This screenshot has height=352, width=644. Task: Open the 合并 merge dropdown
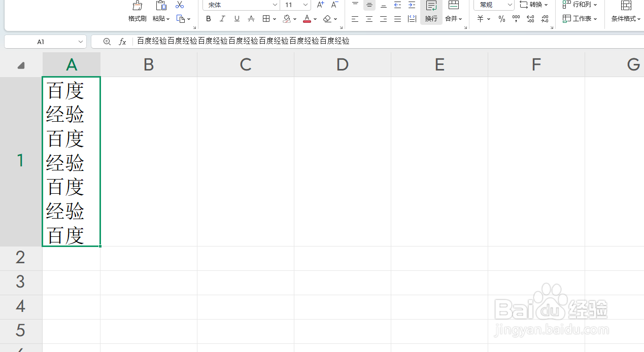[454, 19]
